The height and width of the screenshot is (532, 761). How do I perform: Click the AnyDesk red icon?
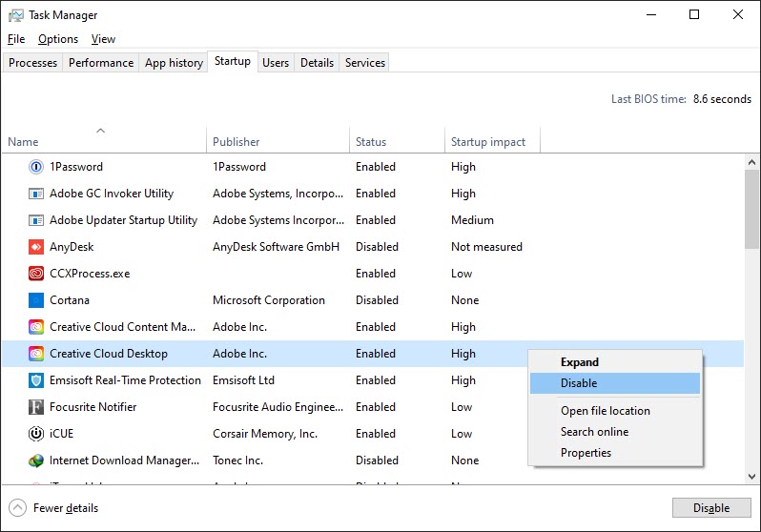[36, 247]
